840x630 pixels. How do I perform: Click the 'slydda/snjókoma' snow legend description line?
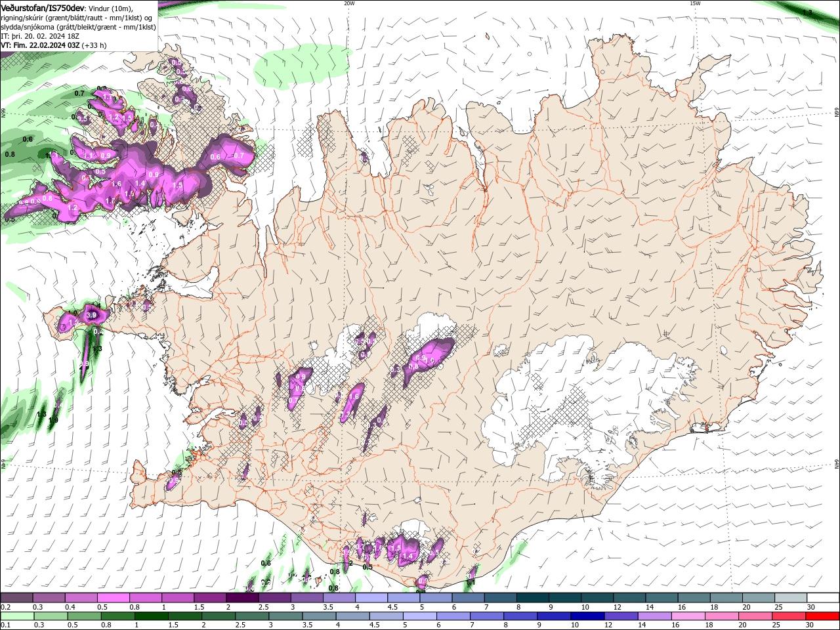pyautogui.click(x=78, y=27)
